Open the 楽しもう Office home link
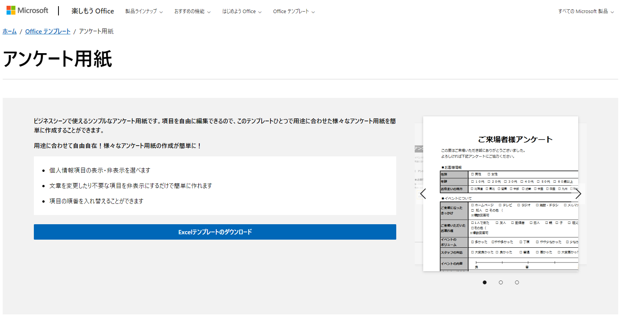The width and height of the screenshot is (644, 319). pos(93,11)
